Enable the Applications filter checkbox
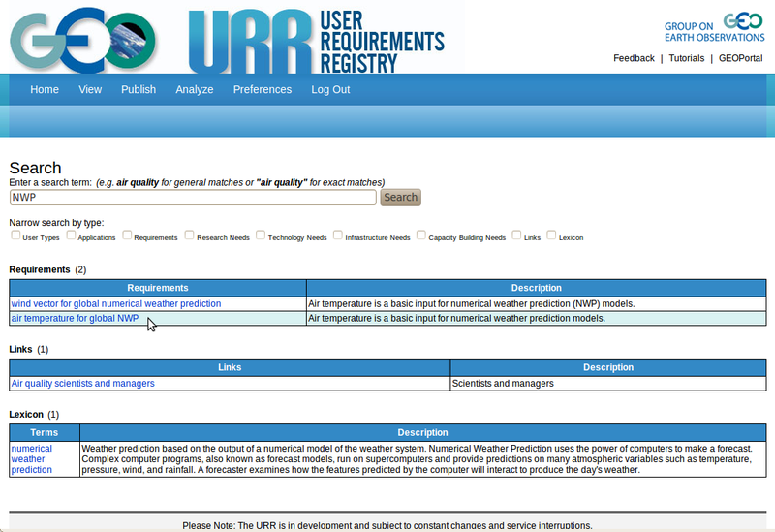 point(72,235)
